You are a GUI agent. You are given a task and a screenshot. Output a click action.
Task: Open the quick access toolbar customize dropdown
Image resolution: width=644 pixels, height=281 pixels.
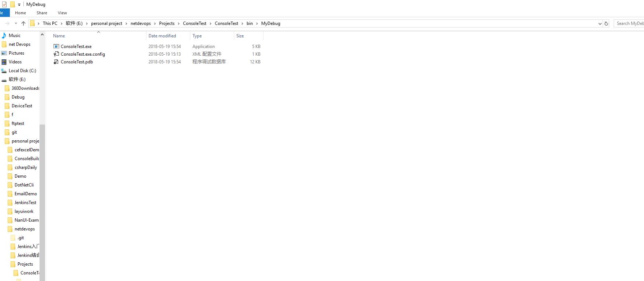19,5
